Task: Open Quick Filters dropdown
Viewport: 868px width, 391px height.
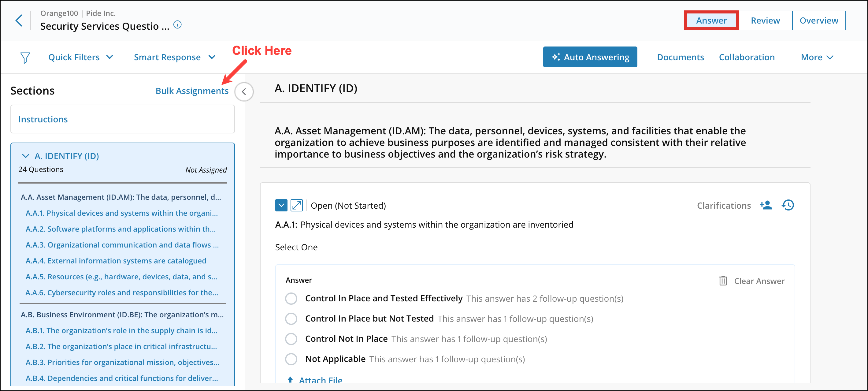Action: coord(80,57)
